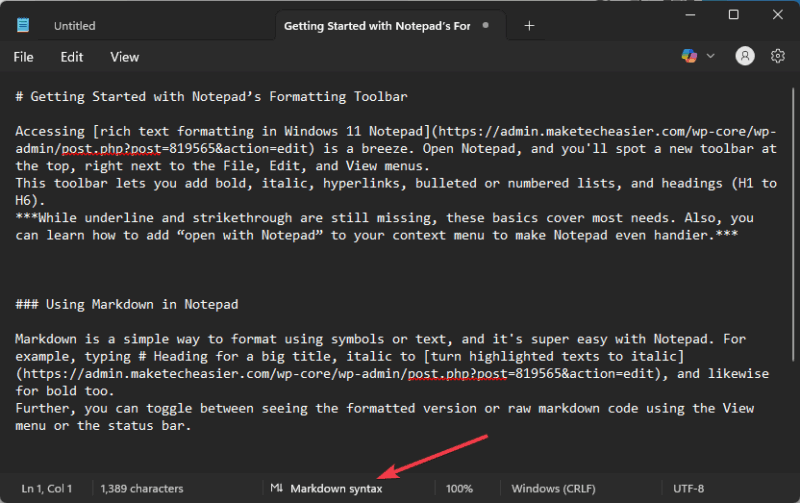Open the Edit menu
800x503 pixels.
point(71,57)
